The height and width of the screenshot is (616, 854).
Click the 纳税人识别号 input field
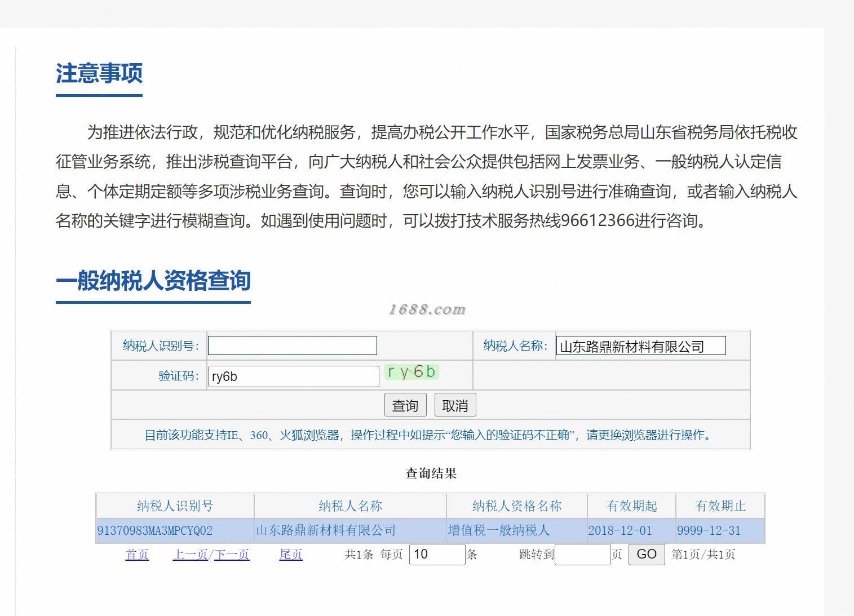tap(293, 345)
